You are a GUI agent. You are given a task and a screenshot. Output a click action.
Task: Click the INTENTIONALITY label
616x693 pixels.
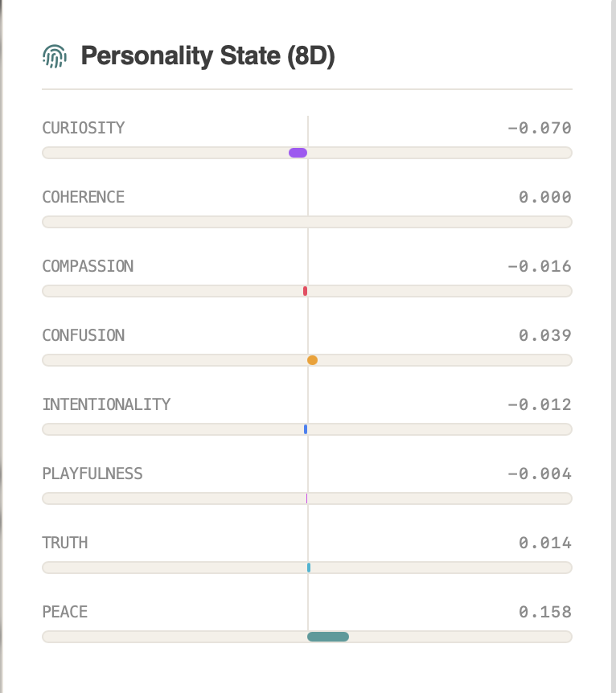tap(105, 404)
